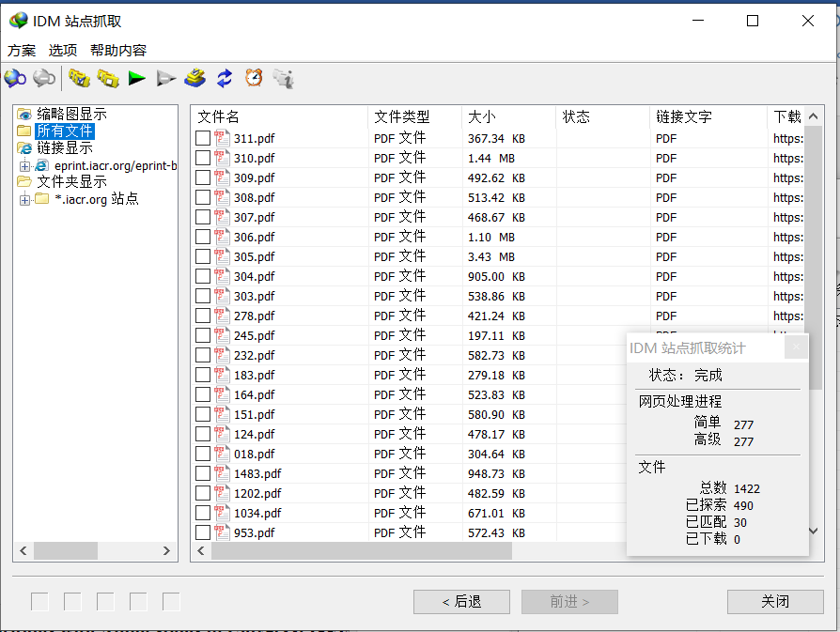Click the 链接文字 column header
The width and height of the screenshot is (840, 632).
click(709, 116)
